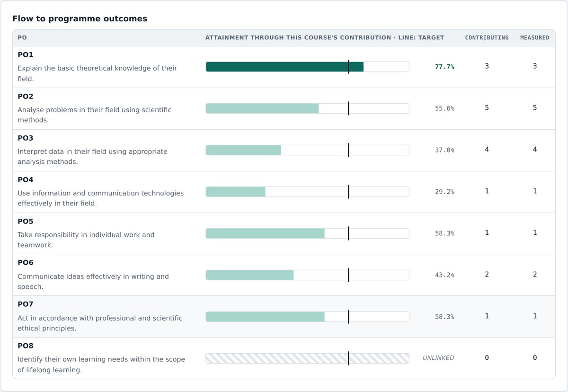Select the PO7 row label
Image resolution: width=568 pixels, height=392 pixels.
pyautogui.click(x=26, y=304)
